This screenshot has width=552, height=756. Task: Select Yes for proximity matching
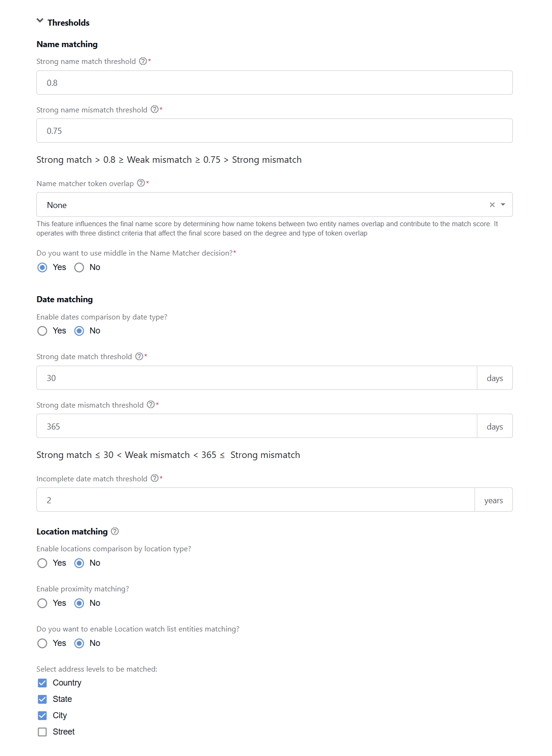42,603
